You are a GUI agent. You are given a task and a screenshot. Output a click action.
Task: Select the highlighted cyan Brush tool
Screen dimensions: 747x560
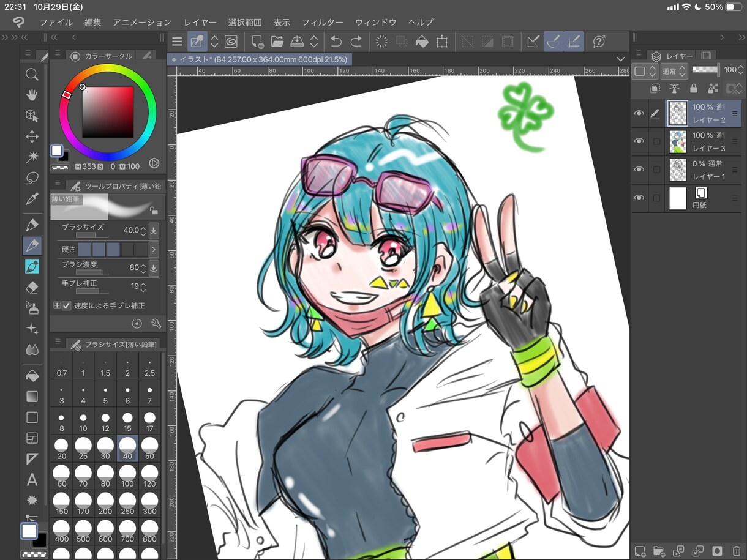[32, 266]
